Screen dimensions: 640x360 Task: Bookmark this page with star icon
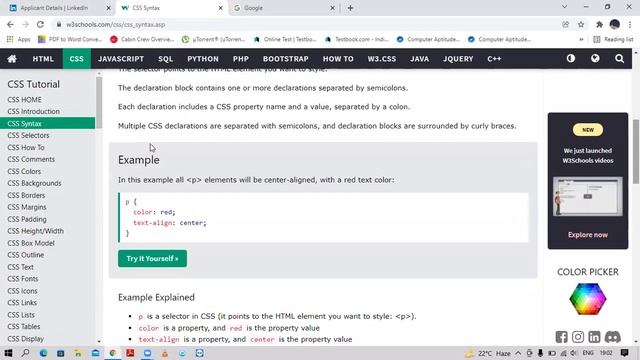point(581,24)
